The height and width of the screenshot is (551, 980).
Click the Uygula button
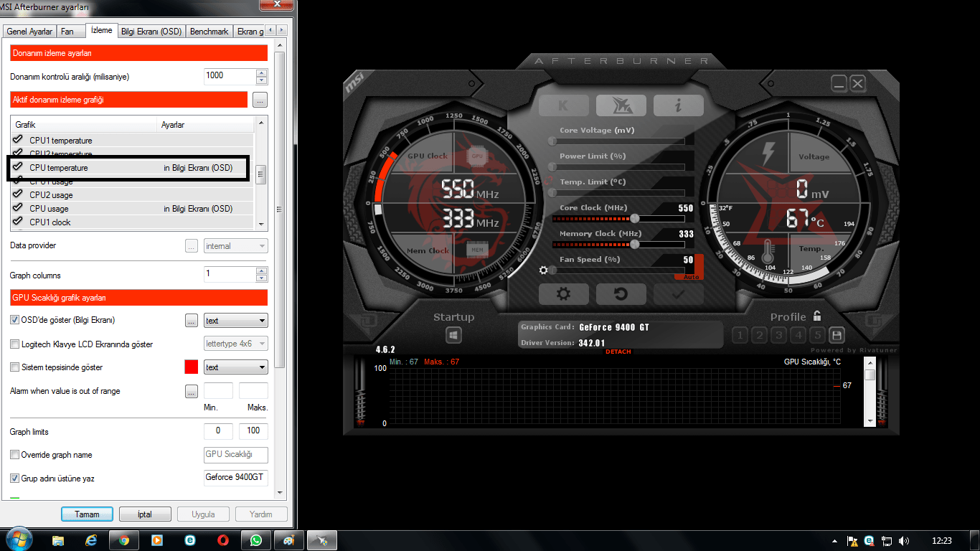tap(203, 514)
